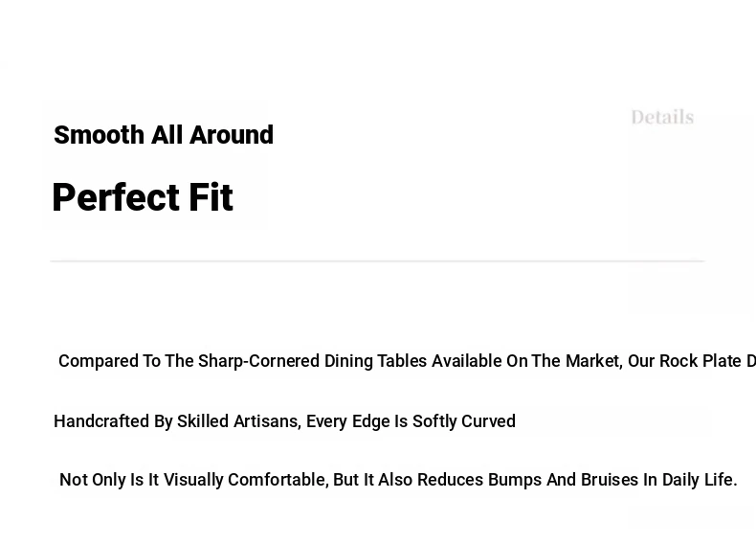Screen dimensions: 756x544
Task: Click the word 'Edge' in the artisans line
Action: click(370, 421)
